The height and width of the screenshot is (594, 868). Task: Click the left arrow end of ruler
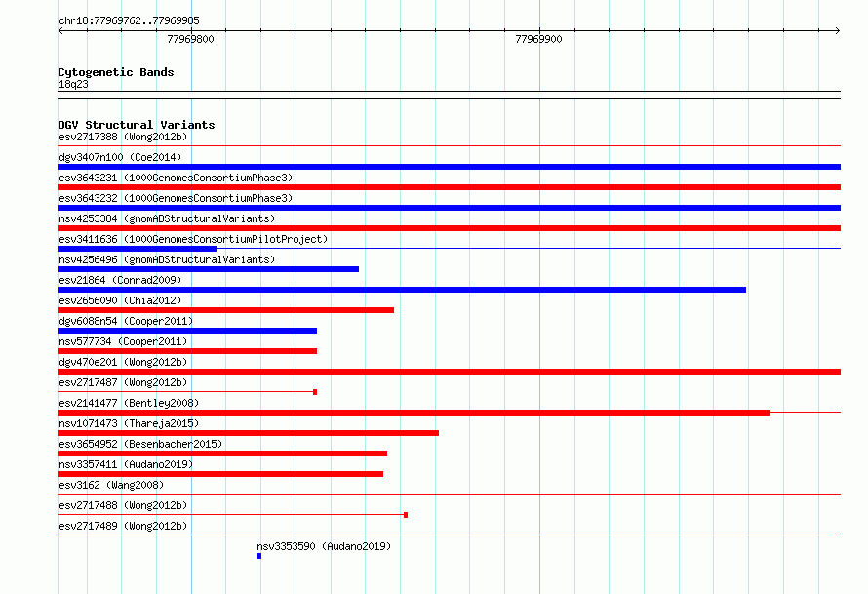pyautogui.click(x=60, y=30)
